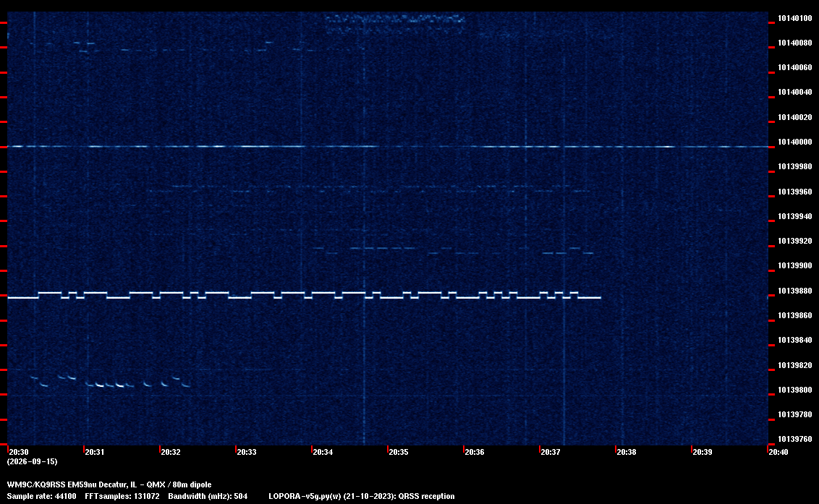Viewport: 819px width, 504px height.
Task: Select the 20:33 time axis marker
Action: [x=247, y=452]
